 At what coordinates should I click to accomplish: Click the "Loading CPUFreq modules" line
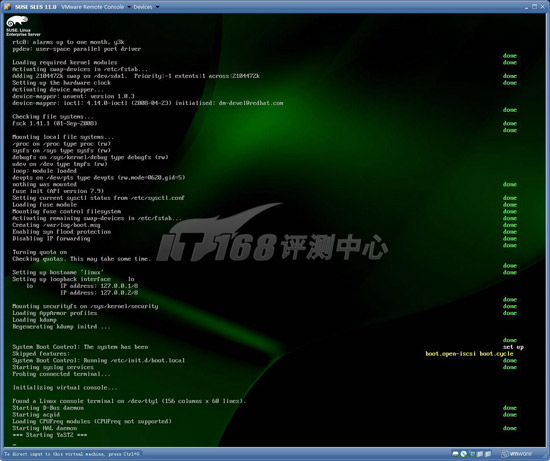92,421
